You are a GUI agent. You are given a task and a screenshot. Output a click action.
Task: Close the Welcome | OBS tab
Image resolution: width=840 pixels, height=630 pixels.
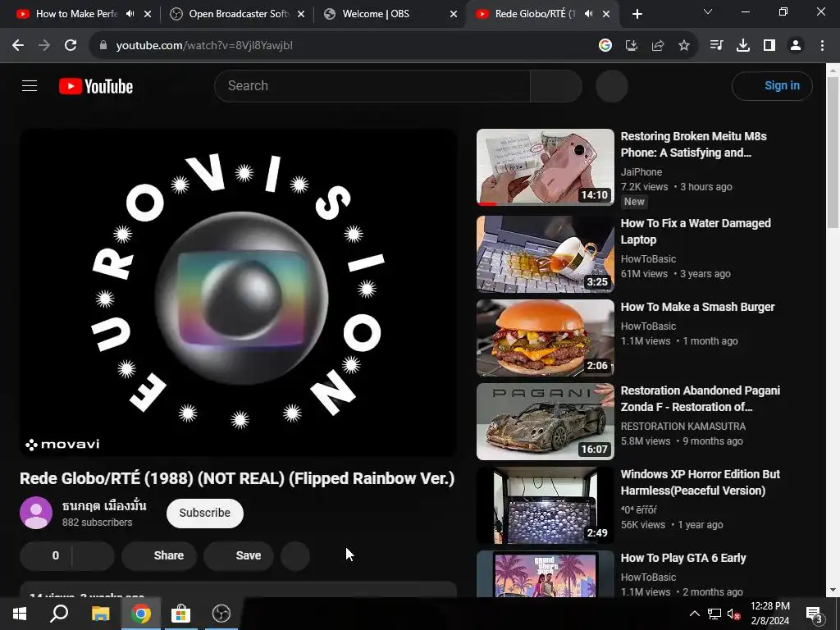454,14
